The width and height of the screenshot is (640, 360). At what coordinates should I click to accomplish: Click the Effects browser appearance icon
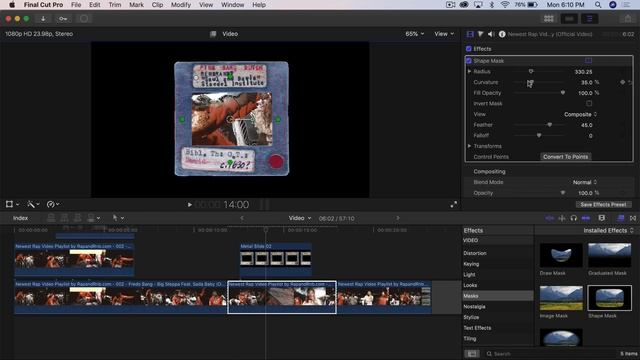click(472, 354)
